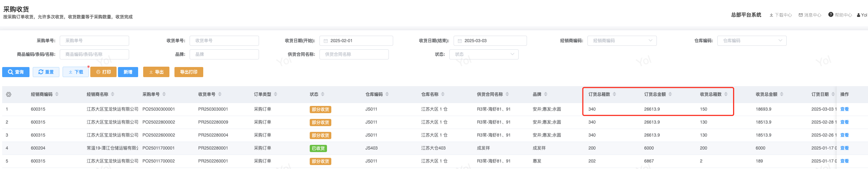868x169 pixels.
Task: Open 查看 link for PR2503030001 row
Action: click(x=844, y=109)
